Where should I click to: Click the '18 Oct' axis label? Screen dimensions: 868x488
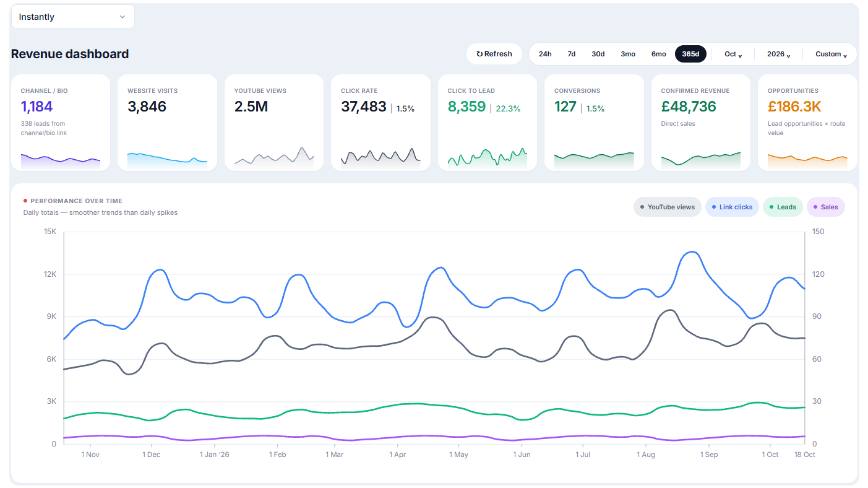coord(805,455)
